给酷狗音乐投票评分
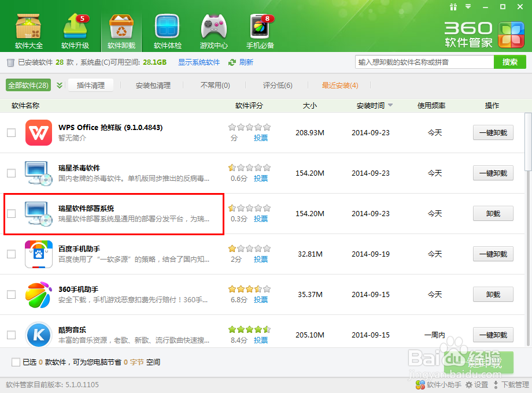 [260, 339]
